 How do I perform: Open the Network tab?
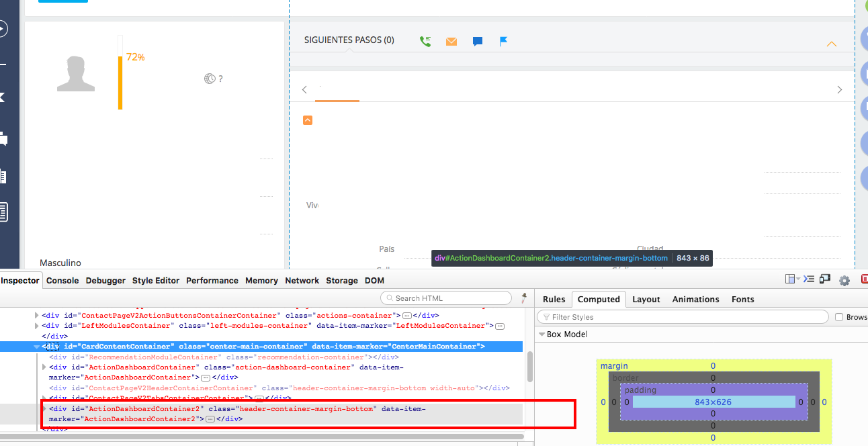[x=302, y=280]
